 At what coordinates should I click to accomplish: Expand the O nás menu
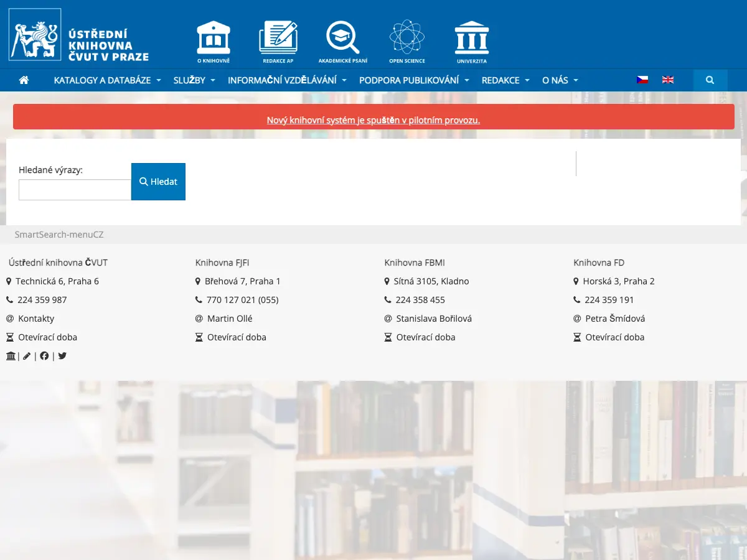point(560,80)
